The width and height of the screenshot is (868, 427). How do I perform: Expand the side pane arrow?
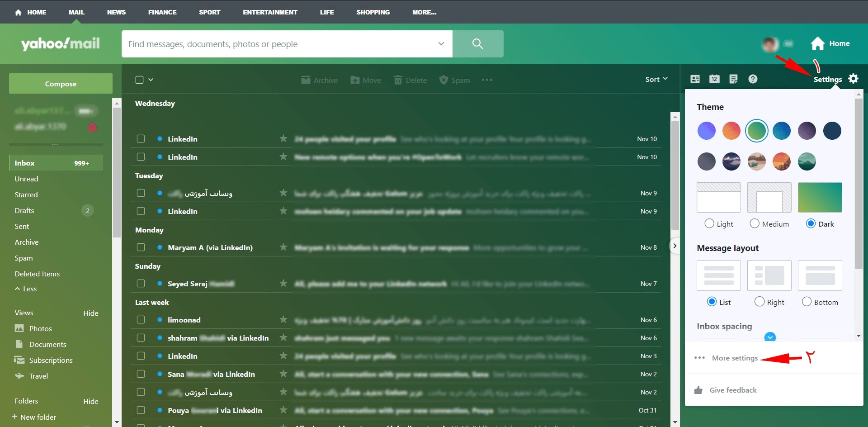tap(675, 246)
